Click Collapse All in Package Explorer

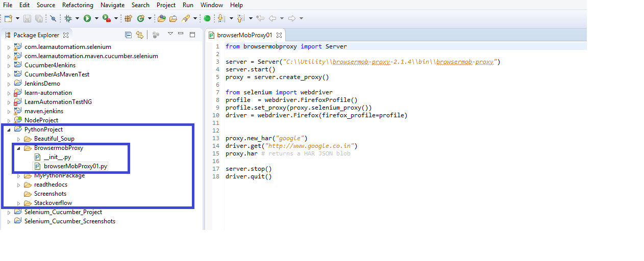(x=129, y=35)
